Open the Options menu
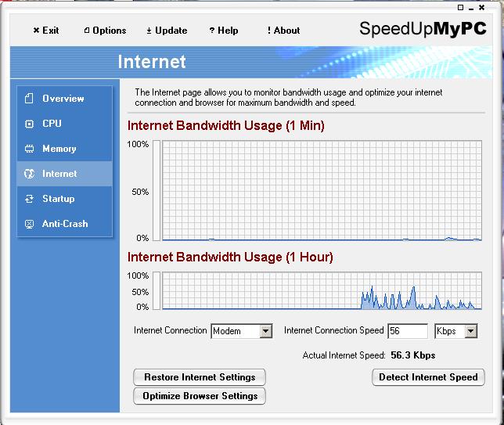Viewport: 504px width, 425px height. tap(105, 31)
